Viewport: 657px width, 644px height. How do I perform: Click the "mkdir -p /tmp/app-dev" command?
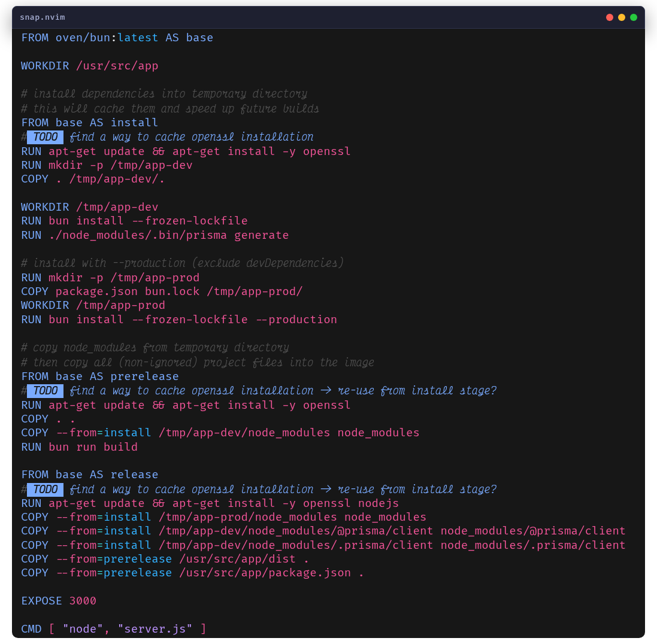pos(120,165)
